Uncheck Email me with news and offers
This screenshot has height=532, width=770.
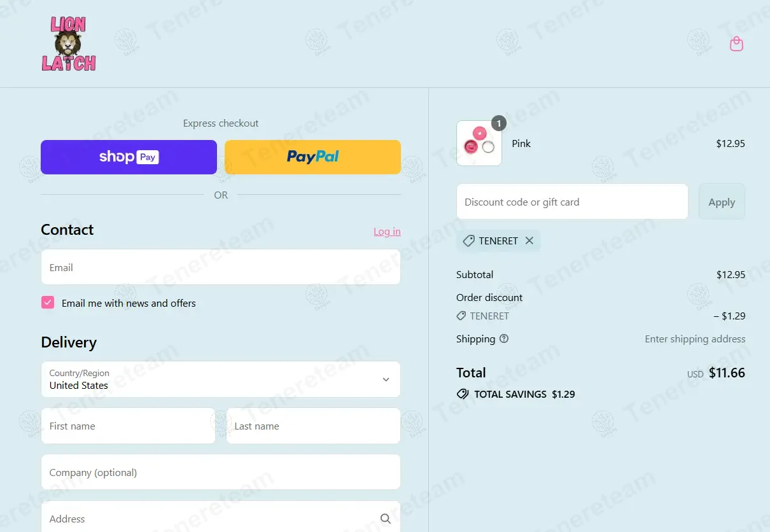pyautogui.click(x=48, y=302)
